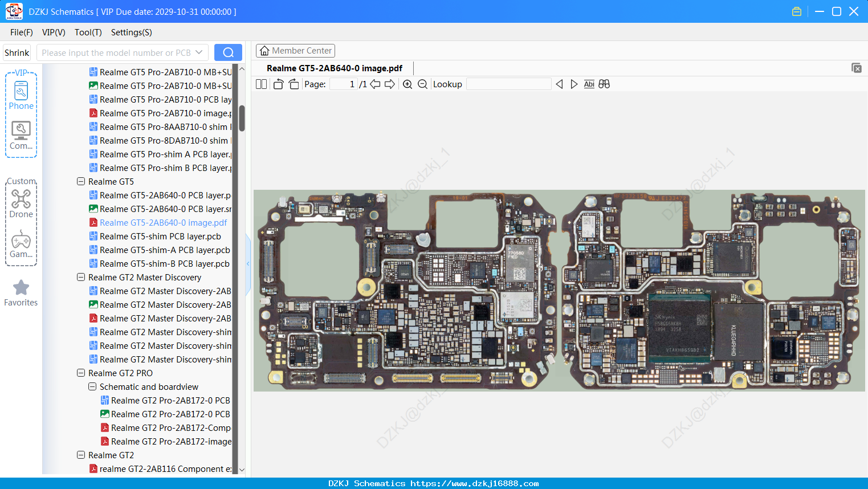Open Realme GT2 Pro-2AB172-image PDF
868x489 pixels.
(x=166, y=441)
